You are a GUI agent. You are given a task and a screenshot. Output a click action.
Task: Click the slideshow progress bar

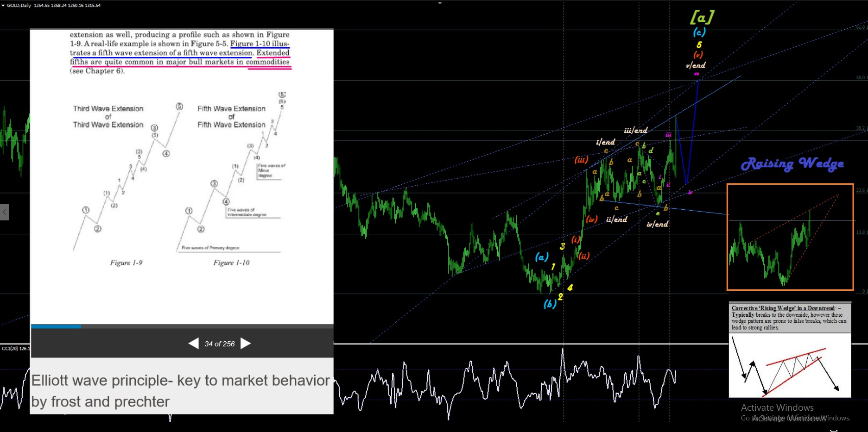182,326
